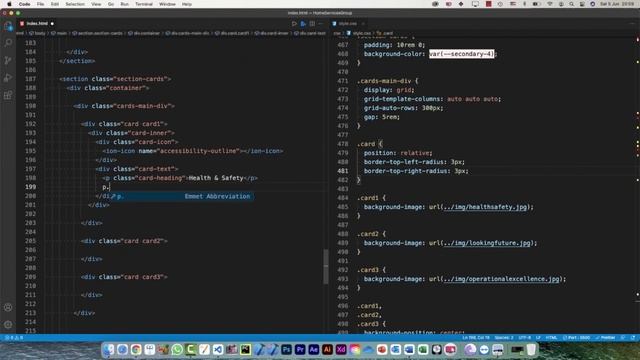Viewport: 640px width, 360px height.
Task: Open Excel from the Dock
Action: pos(423,349)
